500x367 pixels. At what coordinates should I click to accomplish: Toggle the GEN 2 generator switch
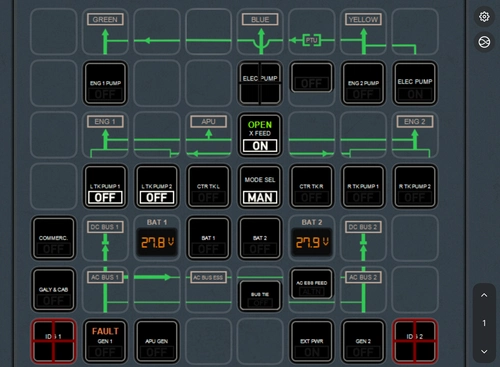coord(363,341)
